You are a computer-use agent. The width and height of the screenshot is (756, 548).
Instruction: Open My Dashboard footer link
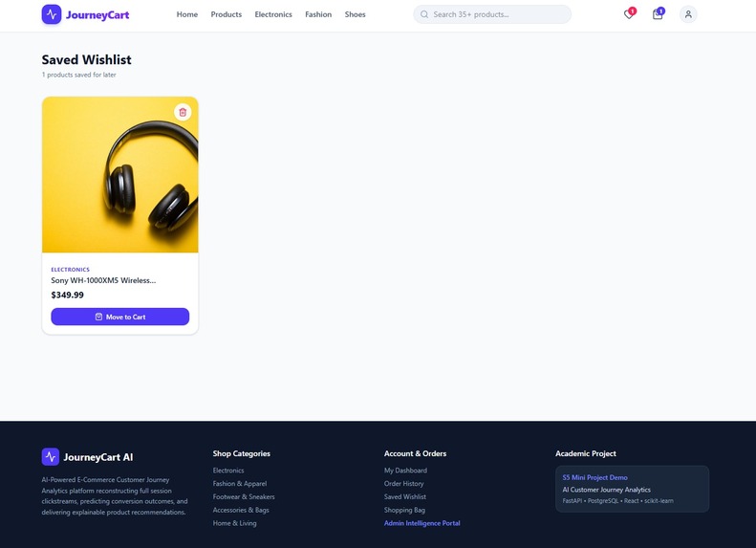[x=405, y=471]
